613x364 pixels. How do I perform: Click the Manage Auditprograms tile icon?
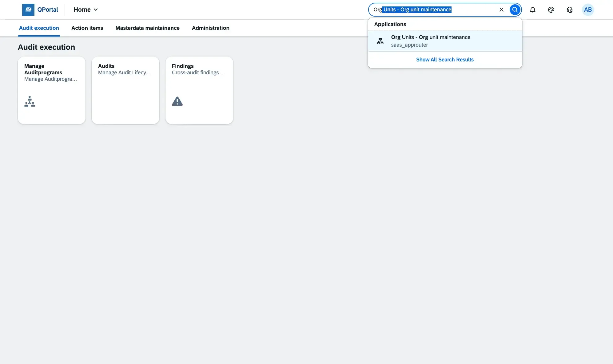[30, 101]
